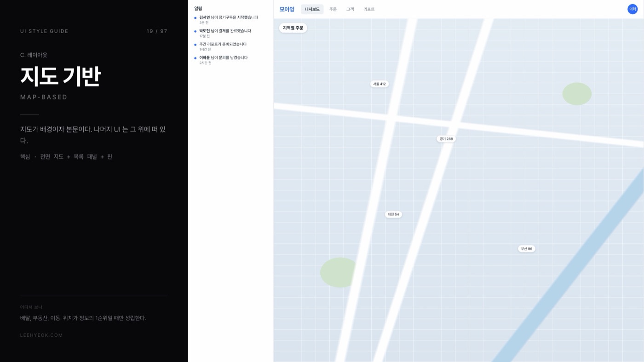Click the C. 레이아웃 section label

pos(34,55)
